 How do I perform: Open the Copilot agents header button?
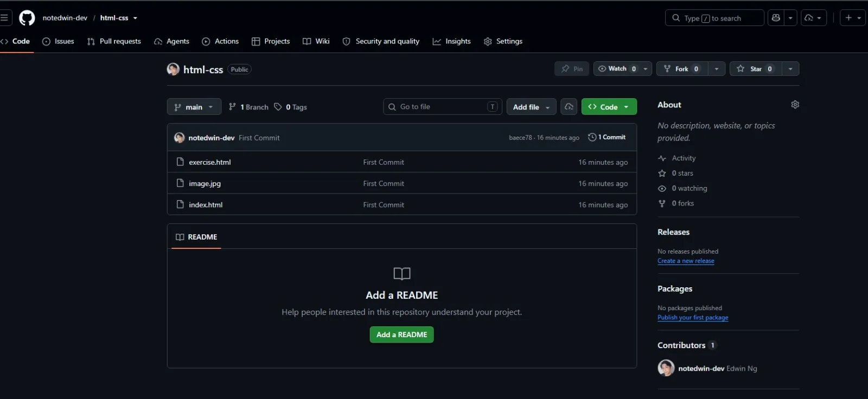(813, 18)
